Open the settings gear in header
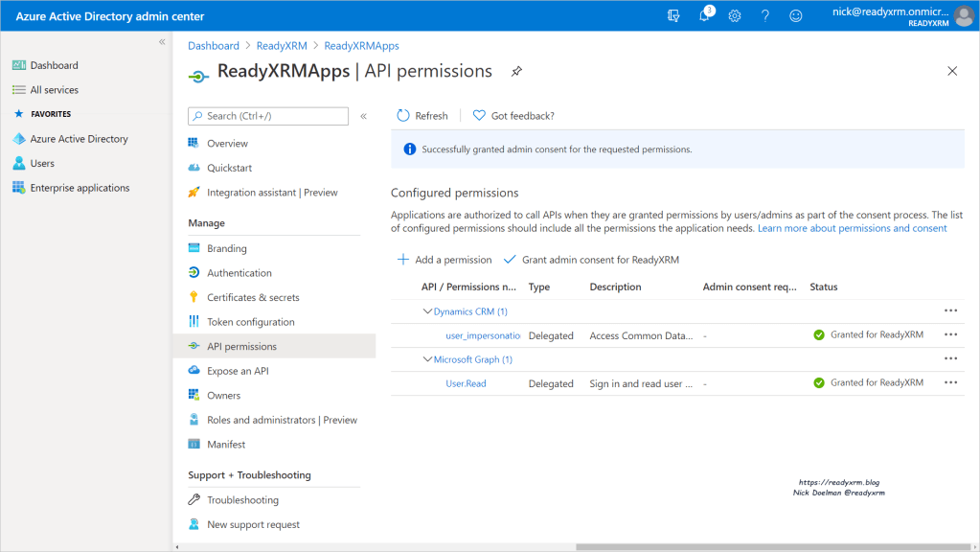This screenshot has height=552, width=980. (735, 15)
